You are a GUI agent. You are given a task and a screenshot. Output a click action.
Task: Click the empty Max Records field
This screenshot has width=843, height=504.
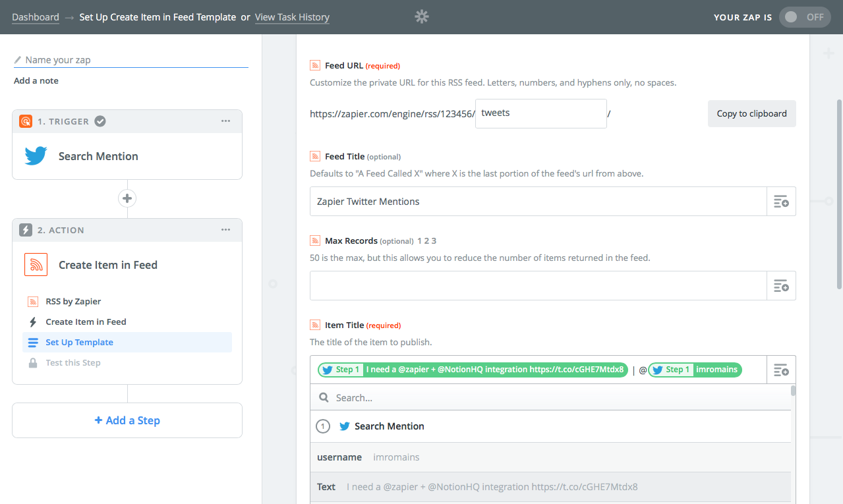click(538, 285)
